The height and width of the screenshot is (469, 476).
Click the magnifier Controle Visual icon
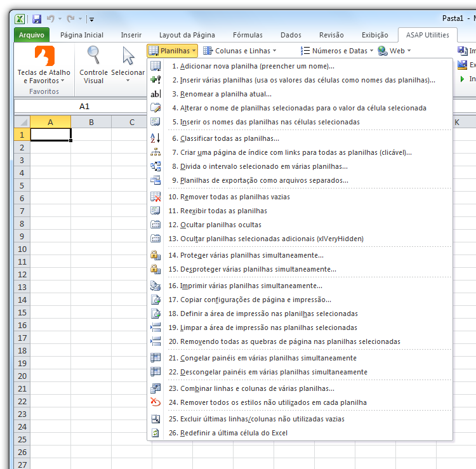pyautogui.click(x=93, y=55)
